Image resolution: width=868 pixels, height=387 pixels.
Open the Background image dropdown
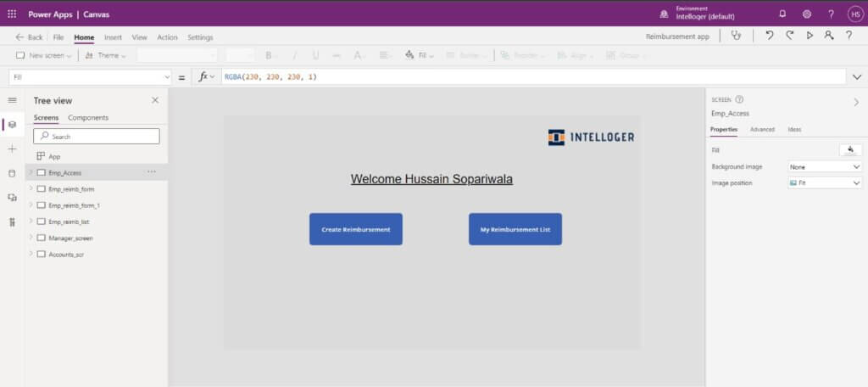(825, 167)
